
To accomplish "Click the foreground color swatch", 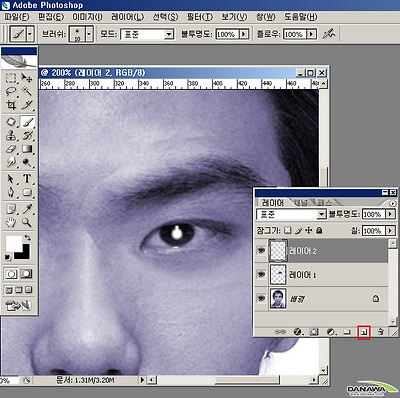I will point(14,244).
